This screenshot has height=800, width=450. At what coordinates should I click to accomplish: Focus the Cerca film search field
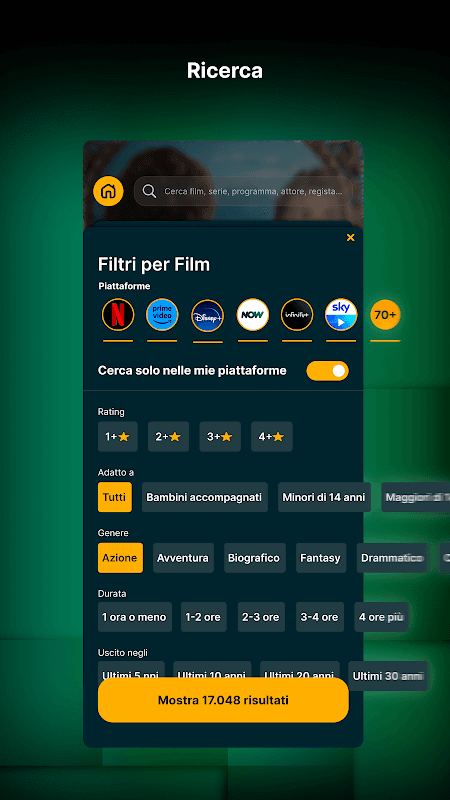[243, 191]
